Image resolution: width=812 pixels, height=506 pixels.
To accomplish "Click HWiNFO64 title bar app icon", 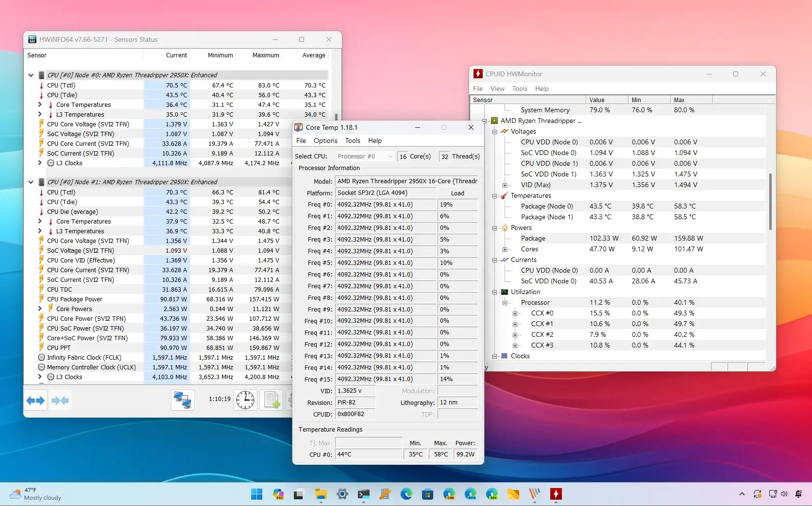I will tap(32, 39).
